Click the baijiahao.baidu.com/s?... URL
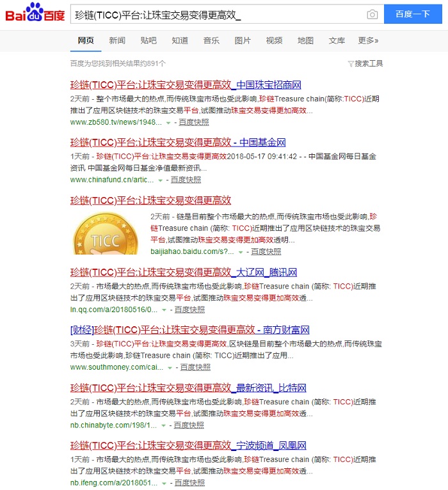Screen dimensions: 448x490 click(192, 252)
